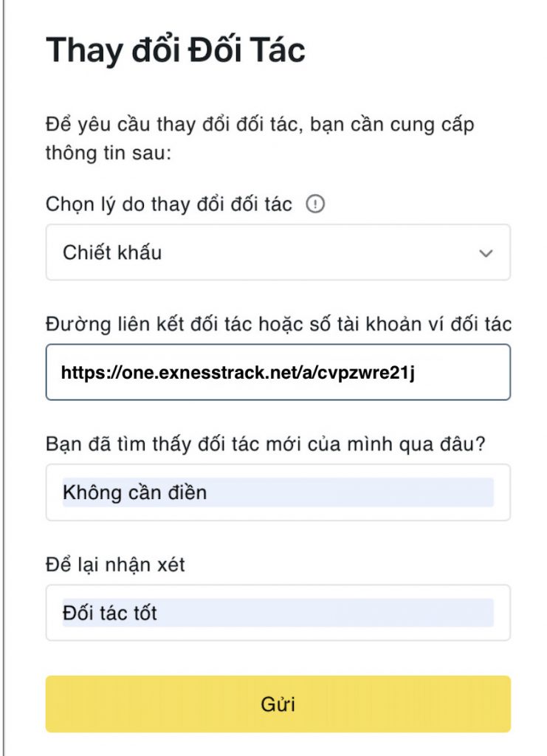547x756 pixels.
Task: Click the Thay đổi Đối Tác heading
Action: [176, 50]
